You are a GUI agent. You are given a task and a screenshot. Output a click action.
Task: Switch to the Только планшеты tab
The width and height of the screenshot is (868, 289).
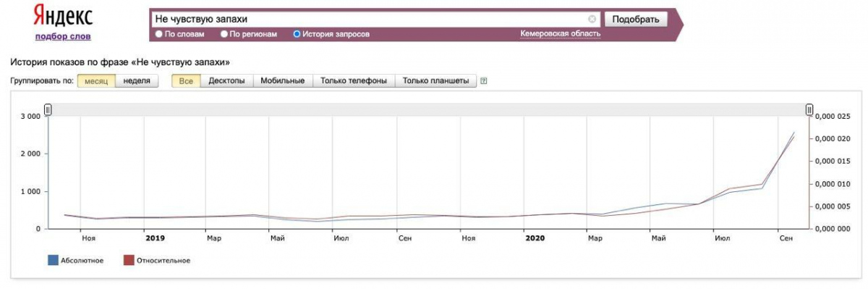point(436,81)
